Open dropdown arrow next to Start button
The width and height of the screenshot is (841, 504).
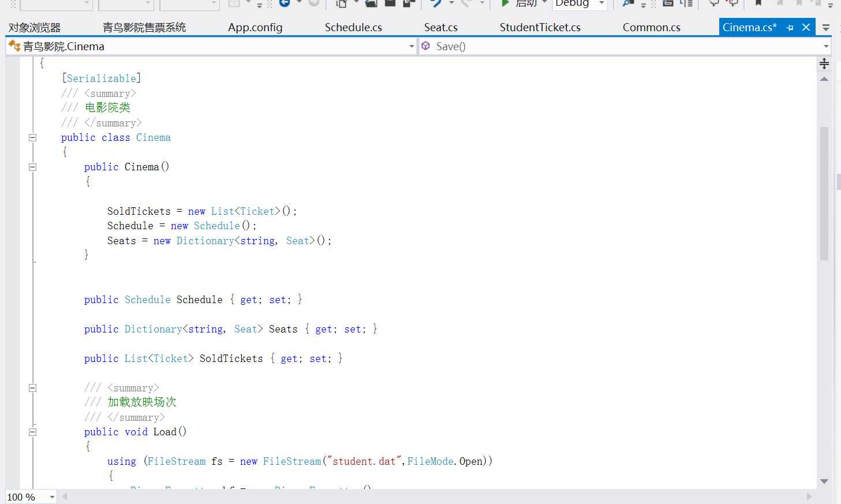(544, 3)
